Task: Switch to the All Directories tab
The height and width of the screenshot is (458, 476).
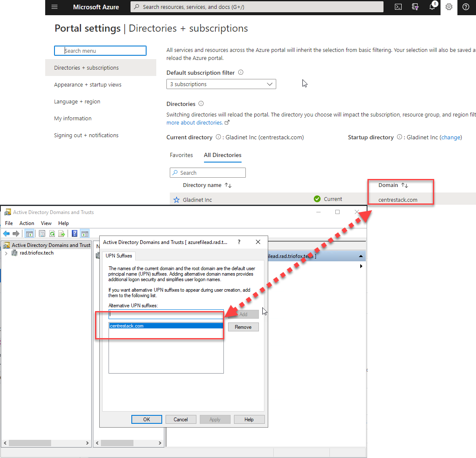Action: 223,155
